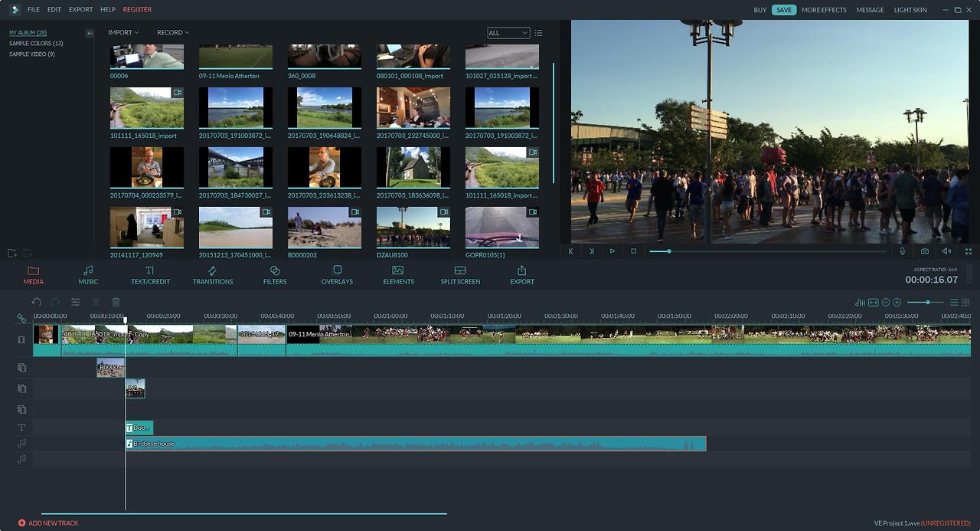Click Register in the menu bar
The height and width of the screenshot is (531, 980).
click(x=137, y=9)
